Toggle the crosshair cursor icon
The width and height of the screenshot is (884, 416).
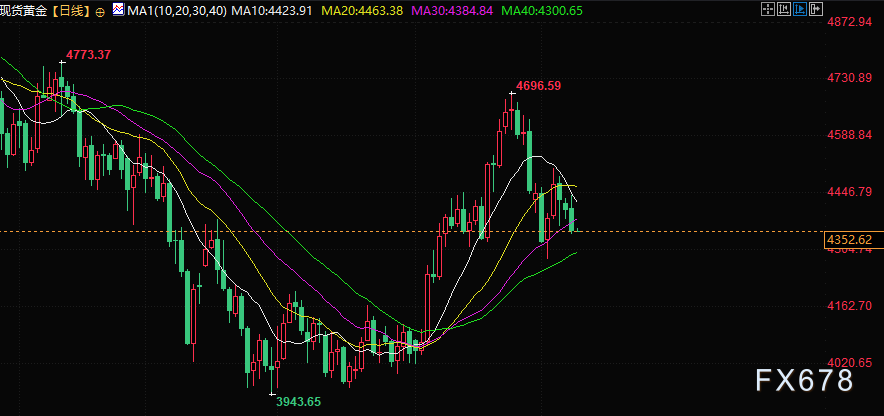[x=768, y=9]
